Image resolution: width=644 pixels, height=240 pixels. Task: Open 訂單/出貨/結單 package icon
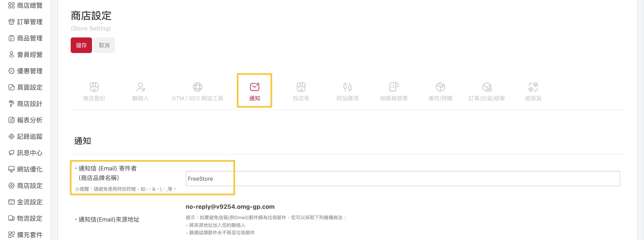(487, 87)
